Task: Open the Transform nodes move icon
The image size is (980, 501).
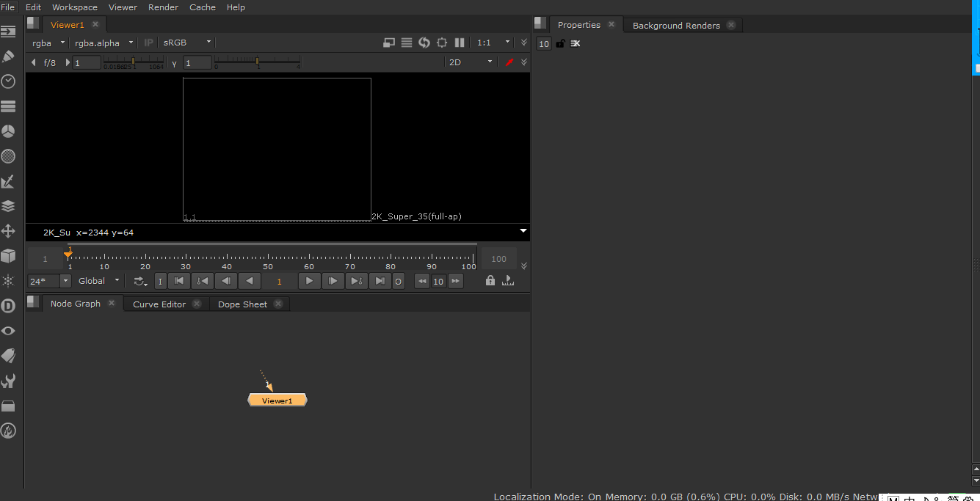Action: [x=8, y=231]
